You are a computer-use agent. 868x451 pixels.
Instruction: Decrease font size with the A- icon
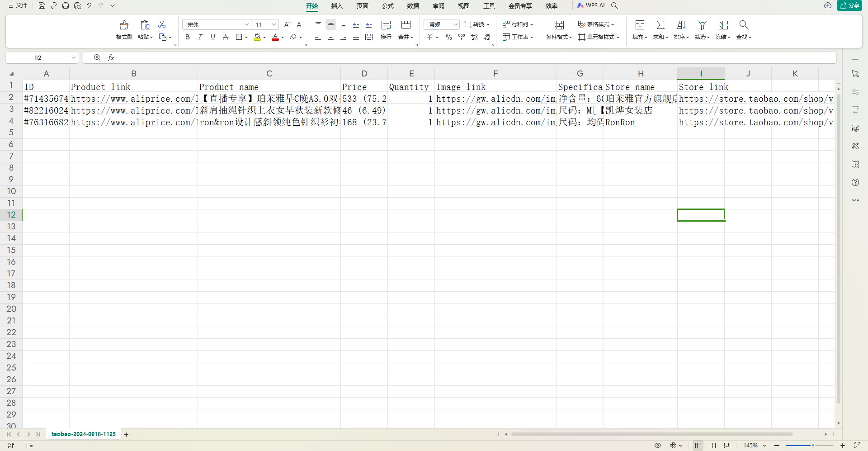point(300,24)
